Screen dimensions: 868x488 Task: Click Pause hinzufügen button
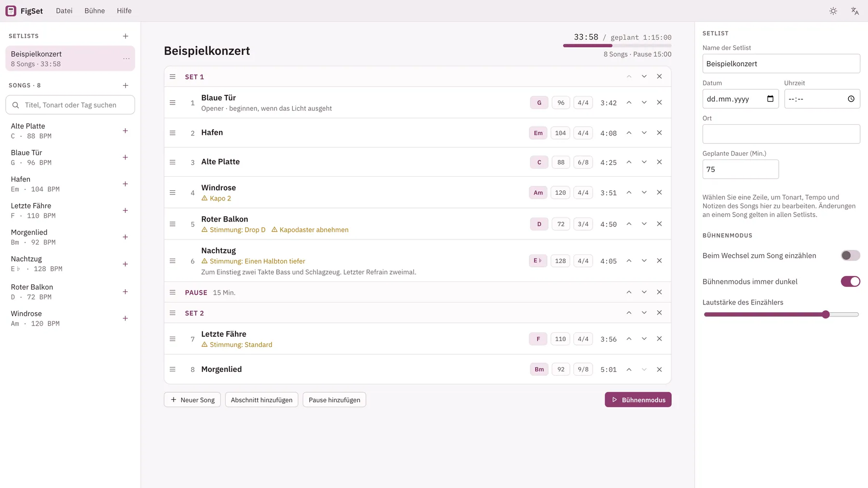334,400
